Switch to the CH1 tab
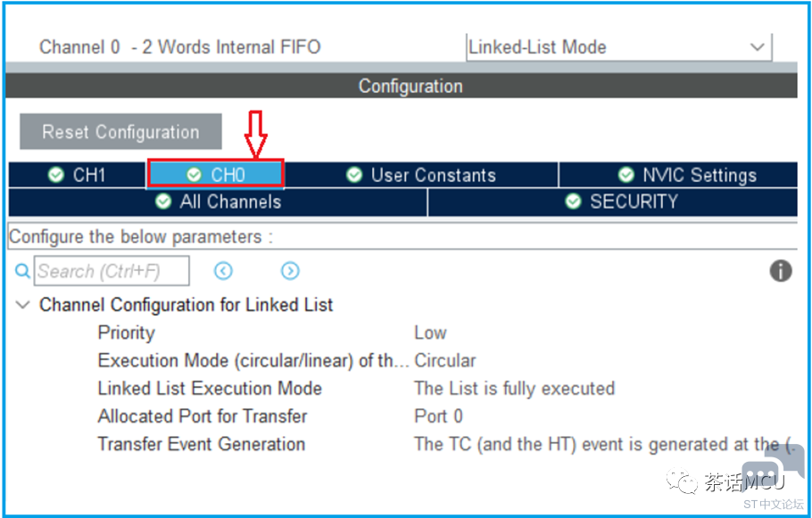The width and height of the screenshot is (812, 518). [77, 175]
